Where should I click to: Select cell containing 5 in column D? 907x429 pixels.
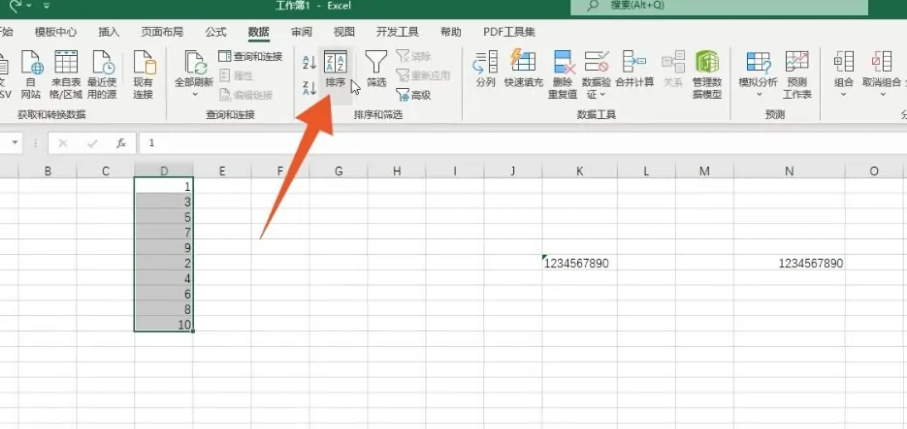(164, 217)
